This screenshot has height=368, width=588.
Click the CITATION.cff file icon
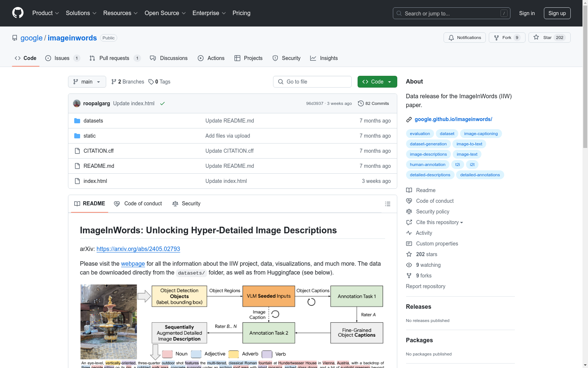pos(77,151)
